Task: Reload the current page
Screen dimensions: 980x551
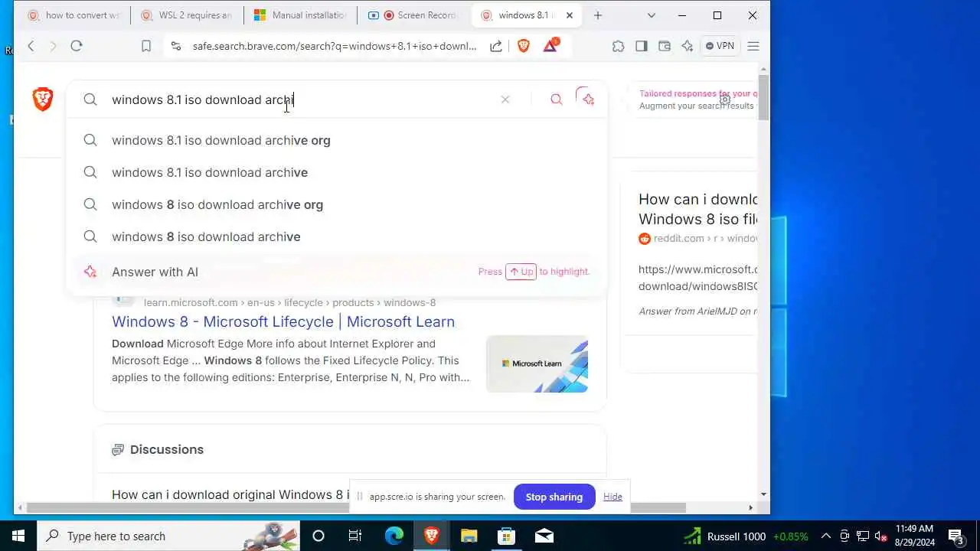Action: pos(77,46)
